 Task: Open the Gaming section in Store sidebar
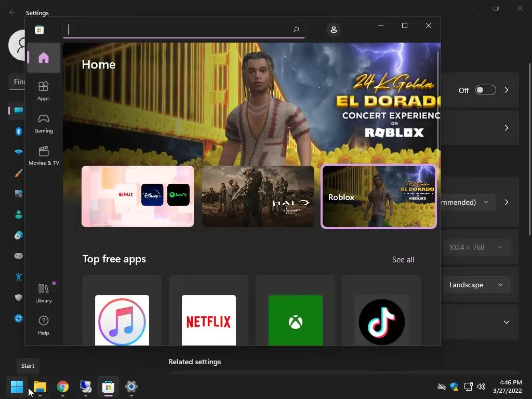click(44, 124)
